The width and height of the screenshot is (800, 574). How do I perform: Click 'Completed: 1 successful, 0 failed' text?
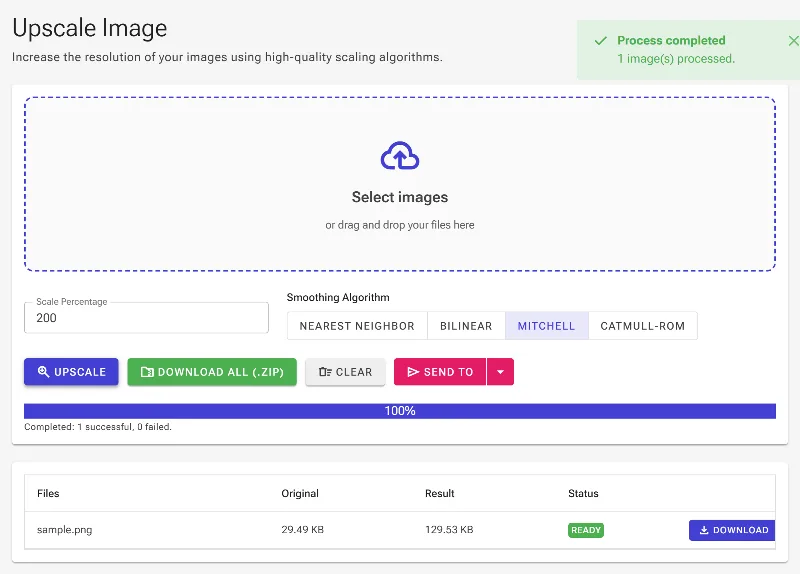pos(98,427)
